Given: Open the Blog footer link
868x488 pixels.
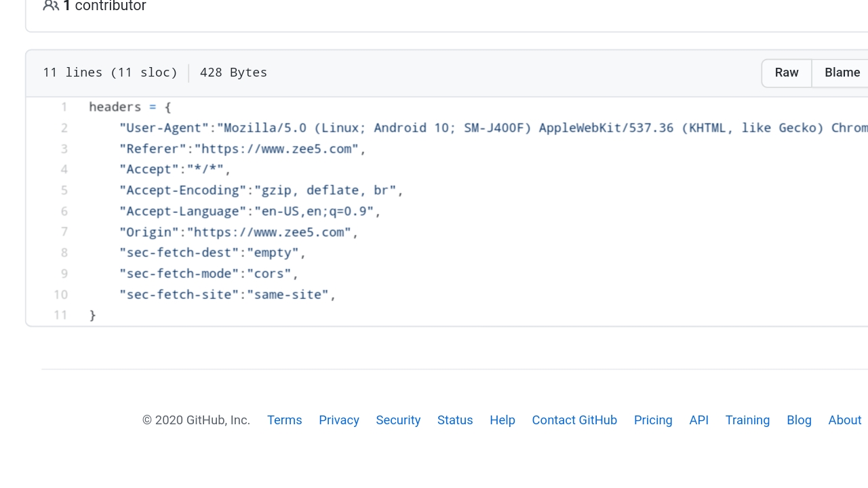Looking at the screenshot, I should (x=799, y=420).
